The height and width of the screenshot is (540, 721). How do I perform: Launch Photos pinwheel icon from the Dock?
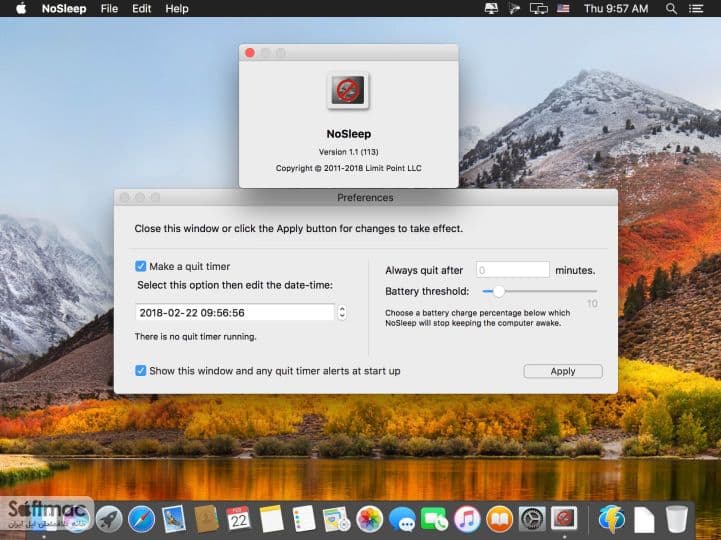point(369,519)
